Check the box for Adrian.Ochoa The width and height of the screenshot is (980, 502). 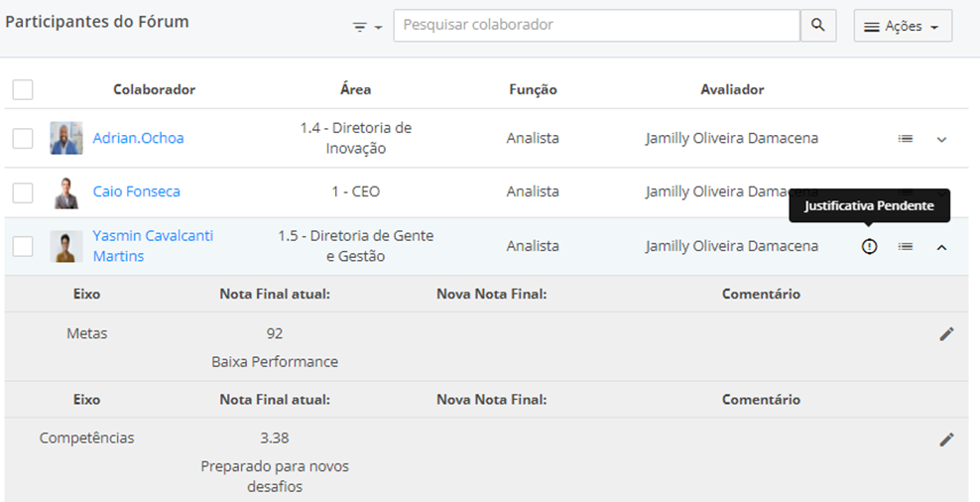tap(23, 138)
